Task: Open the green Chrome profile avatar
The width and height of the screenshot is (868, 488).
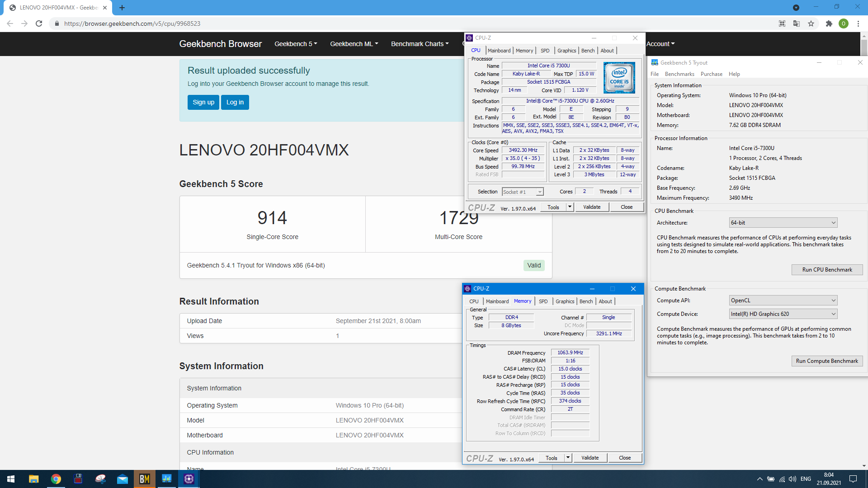Action: [x=844, y=23]
